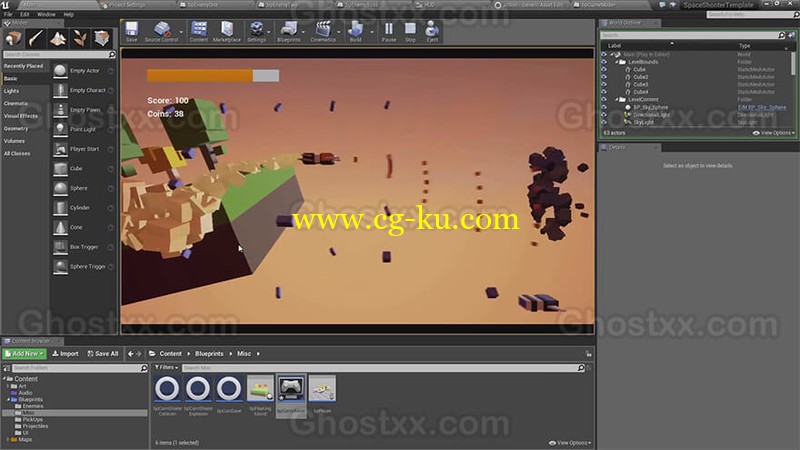800x450 pixels.
Task: Toggle visibility eye for Cube2 actor
Action: pyautogui.click(x=604, y=77)
